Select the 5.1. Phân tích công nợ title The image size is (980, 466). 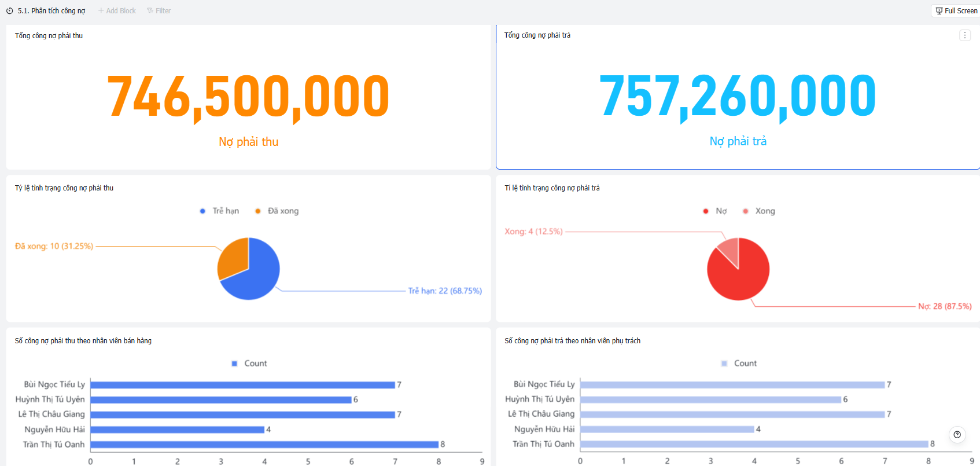pos(51,11)
